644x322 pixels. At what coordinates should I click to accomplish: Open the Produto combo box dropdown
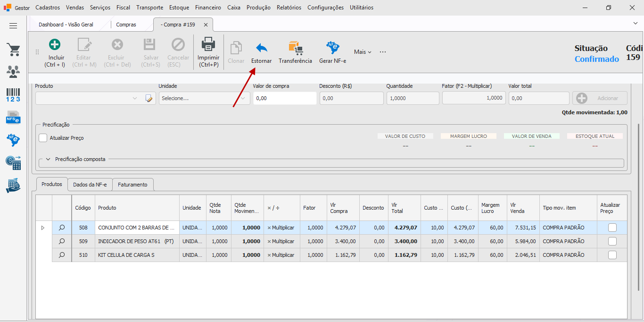pyautogui.click(x=135, y=98)
